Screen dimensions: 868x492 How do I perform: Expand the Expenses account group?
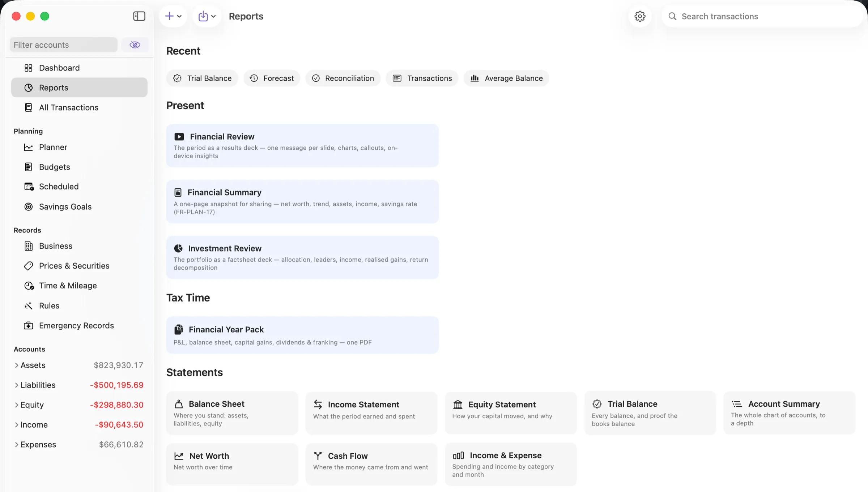pyautogui.click(x=16, y=444)
